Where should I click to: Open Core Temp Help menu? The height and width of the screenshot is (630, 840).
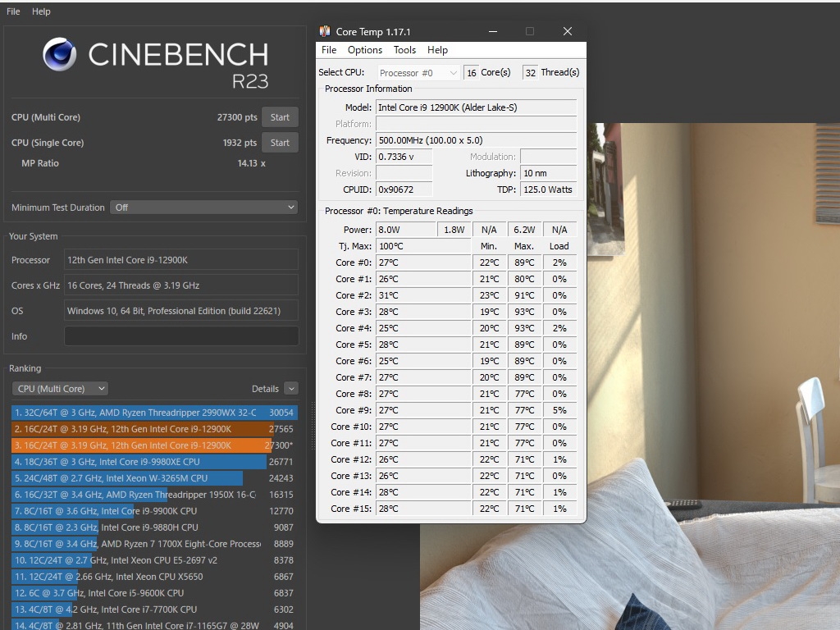(437, 50)
